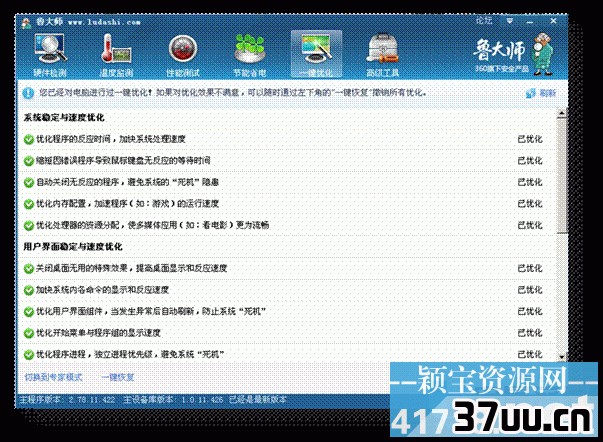Select the 一键优化 one-click optimize icon
Viewport: 603px width, 442px height.
[x=316, y=54]
